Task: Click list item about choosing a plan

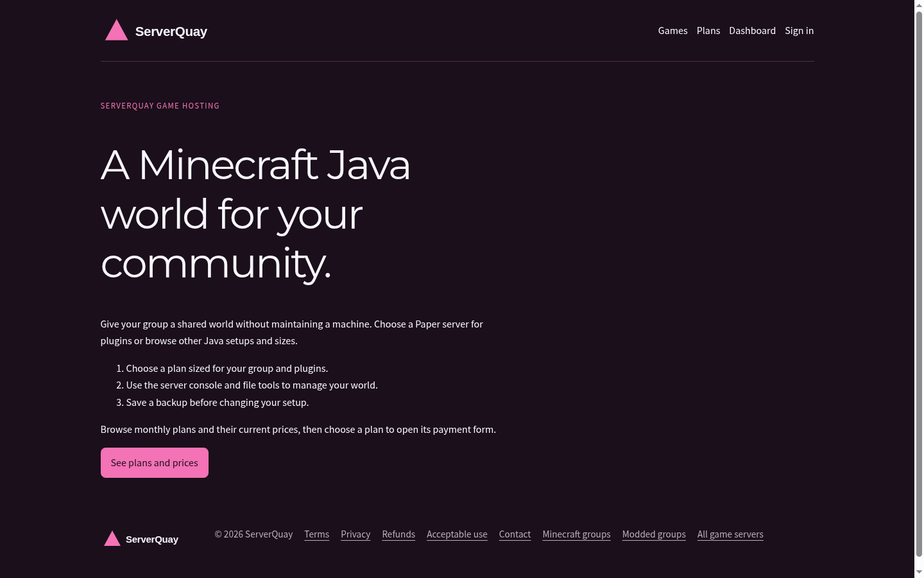Action: [x=227, y=369]
